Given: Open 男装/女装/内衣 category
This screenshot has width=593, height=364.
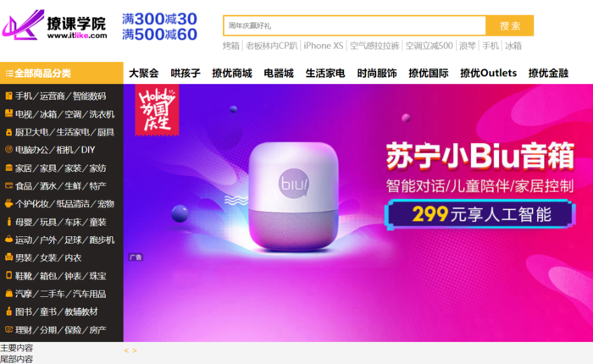Looking at the screenshot, I should click(48, 258).
